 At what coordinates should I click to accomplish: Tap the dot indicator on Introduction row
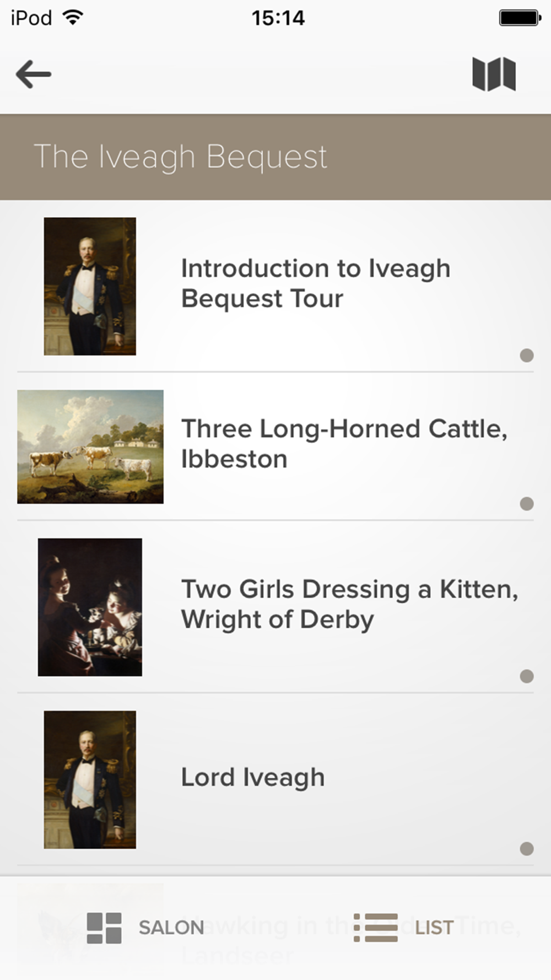click(x=527, y=356)
